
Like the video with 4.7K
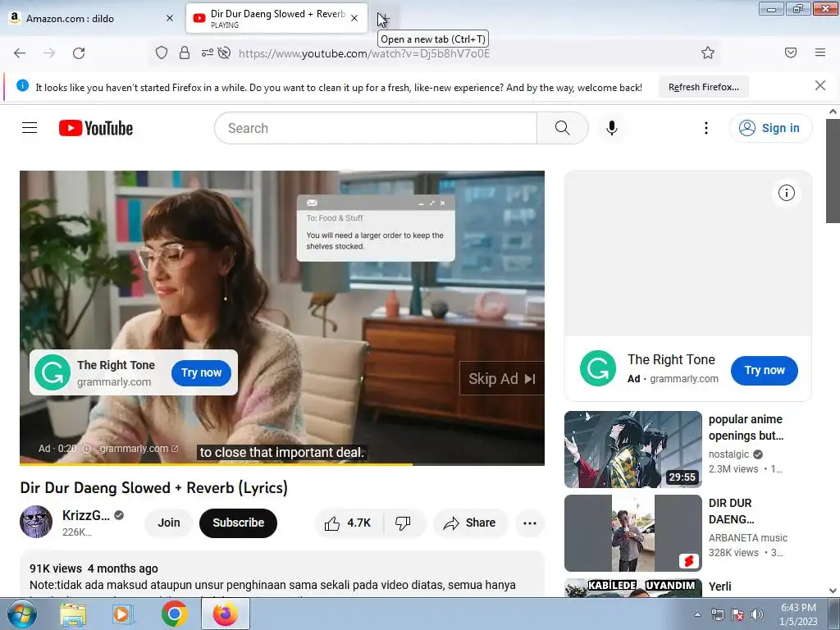348,523
